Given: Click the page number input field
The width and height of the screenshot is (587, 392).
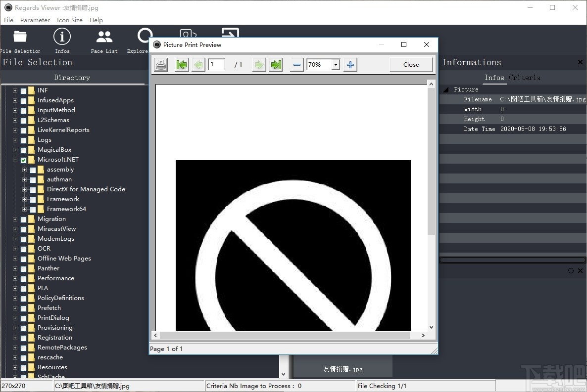Looking at the screenshot, I should point(216,64).
